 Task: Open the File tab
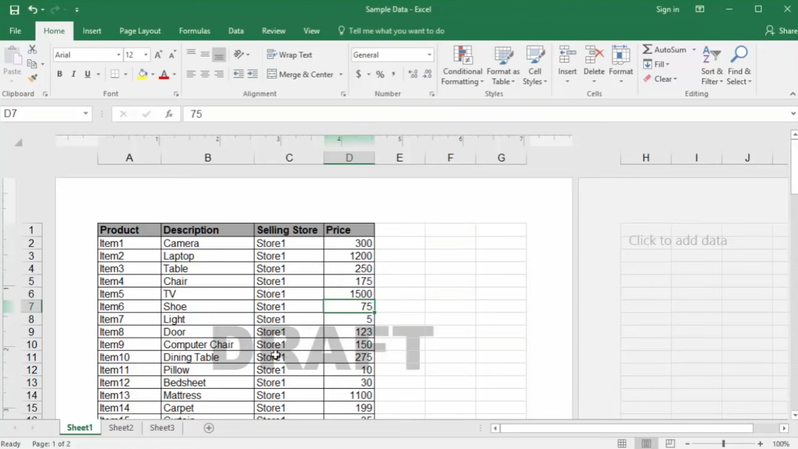15,31
